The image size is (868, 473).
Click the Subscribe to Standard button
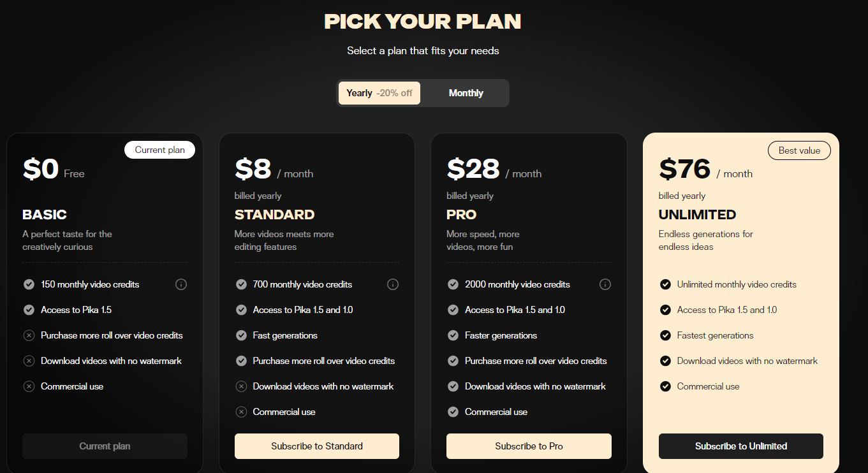pyautogui.click(x=317, y=446)
